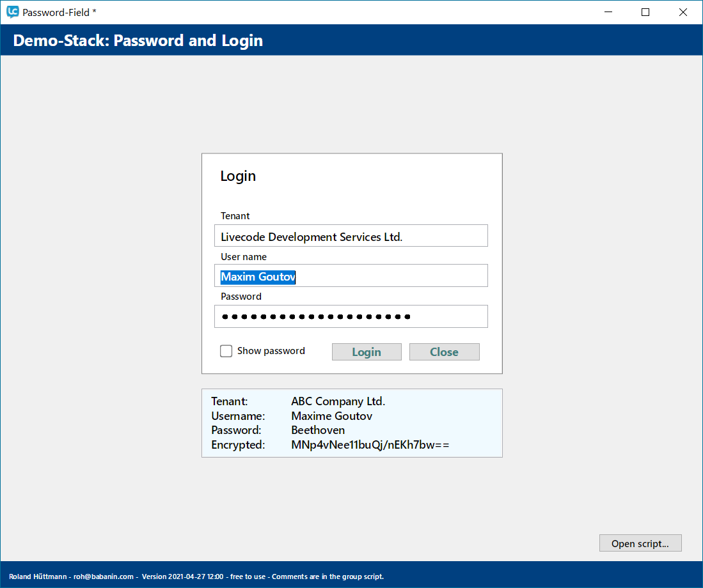703x588 pixels.
Task: Click the highlighted Maxim Goutov user name field
Action: point(258,277)
